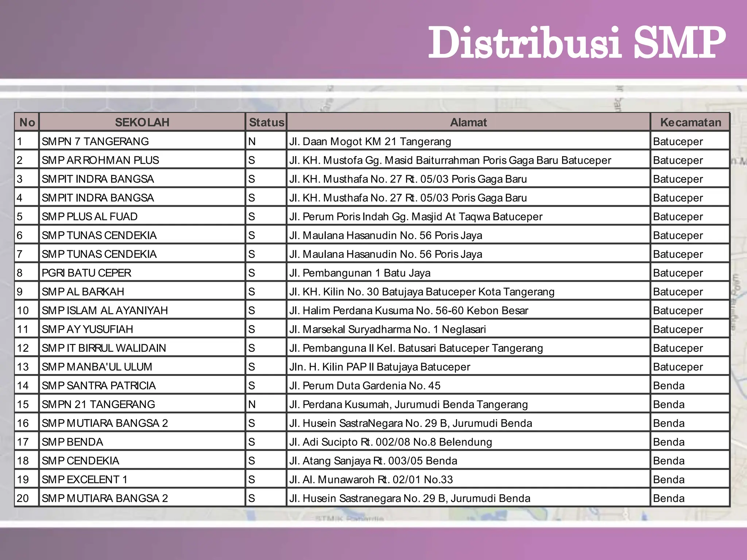The width and height of the screenshot is (747, 560).
Task: Click the Distribusi SMP slide title
Action: pyautogui.click(x=577, y=43)
